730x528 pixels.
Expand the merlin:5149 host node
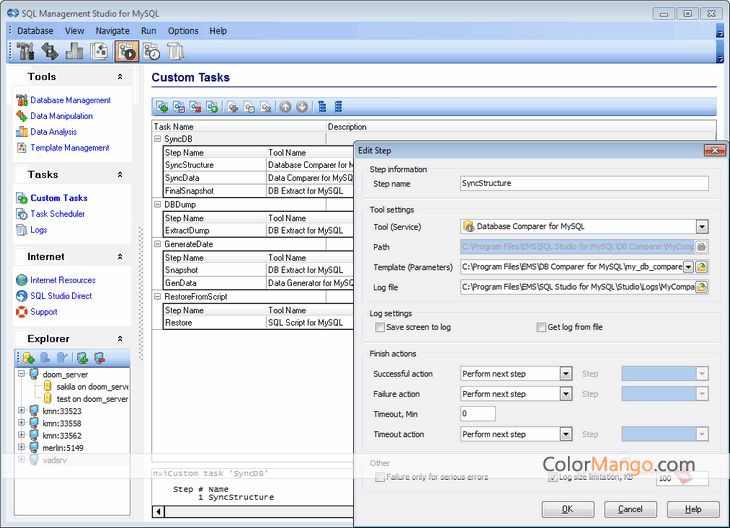tap(21, 447)
